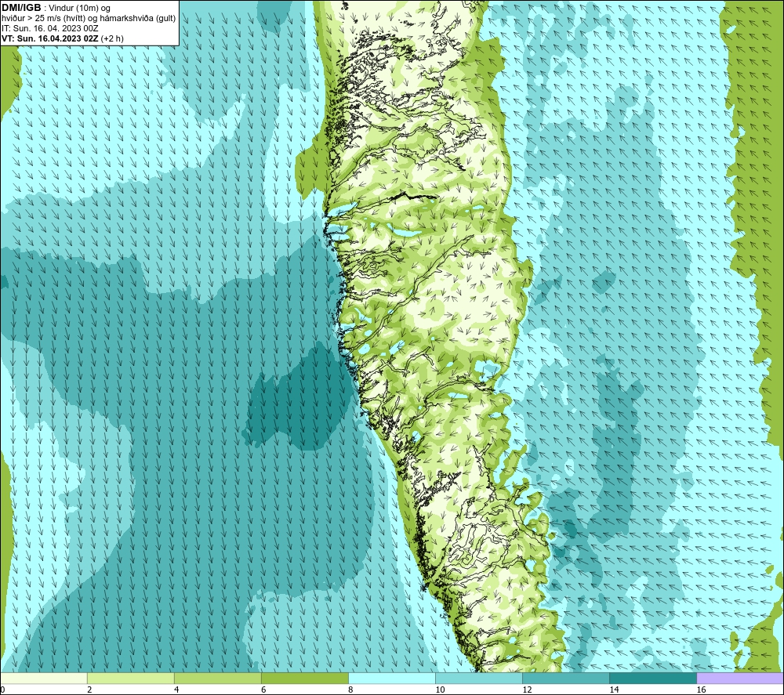Click the legend scale label 16
Screen dimensions: 784x695
(x=701, y=690)
